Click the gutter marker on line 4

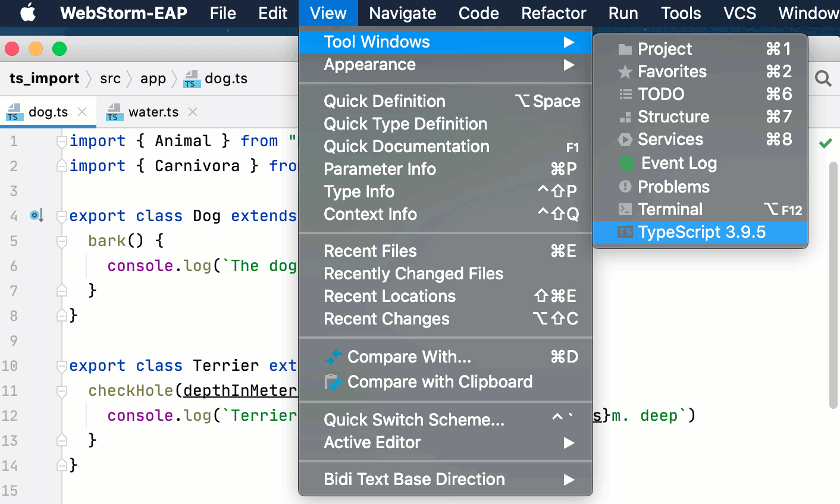37,216
